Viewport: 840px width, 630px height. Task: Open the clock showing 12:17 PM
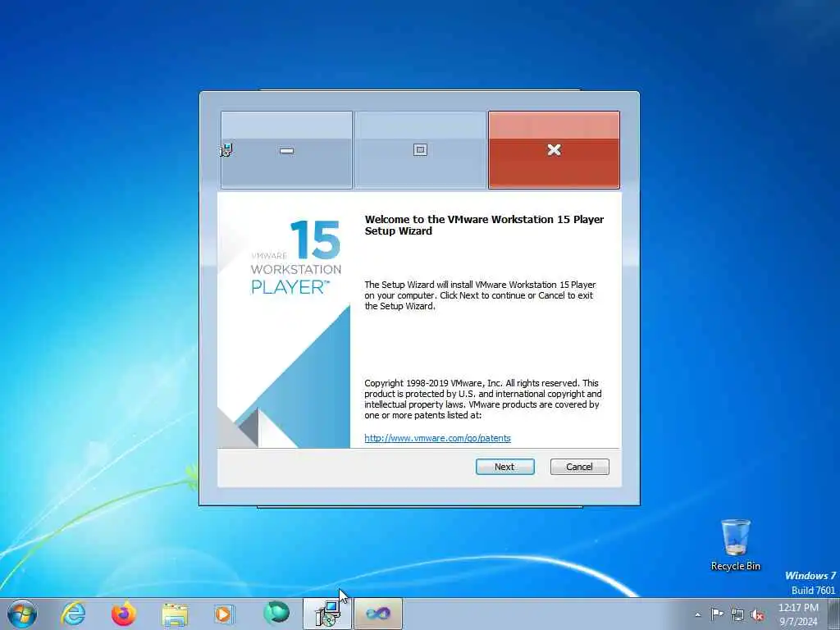coord(798,614)
